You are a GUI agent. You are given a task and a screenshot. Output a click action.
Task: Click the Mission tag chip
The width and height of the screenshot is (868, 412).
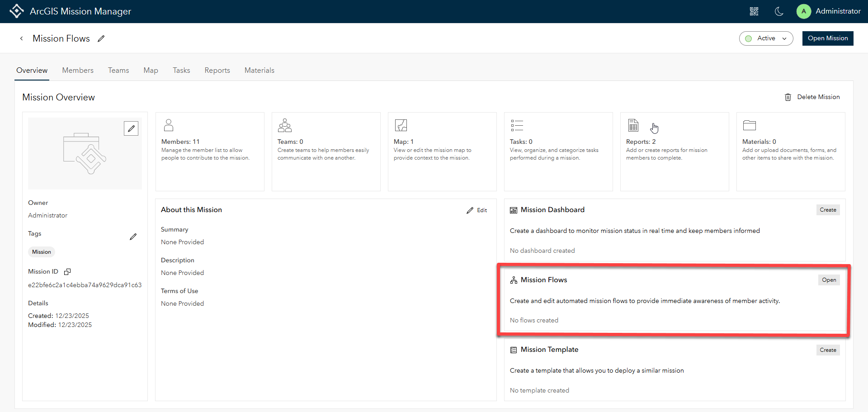point(42,252)
